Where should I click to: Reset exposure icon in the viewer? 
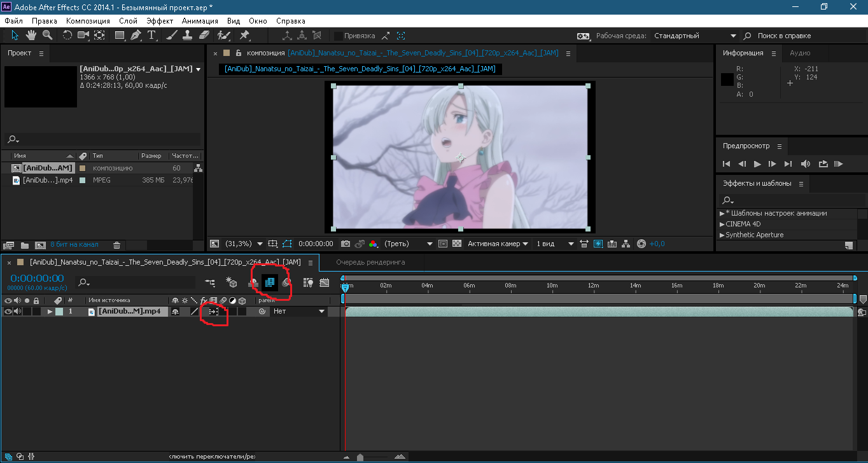point(641,244)
